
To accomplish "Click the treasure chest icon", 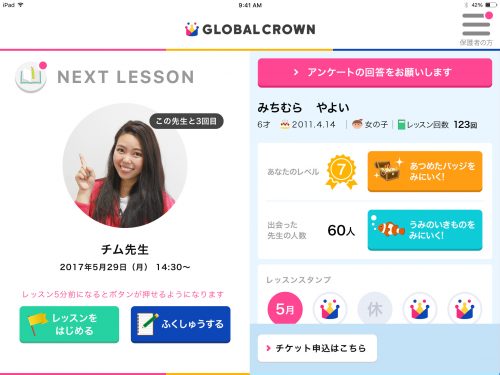I will pyautogui.click(x=387, y=171).
